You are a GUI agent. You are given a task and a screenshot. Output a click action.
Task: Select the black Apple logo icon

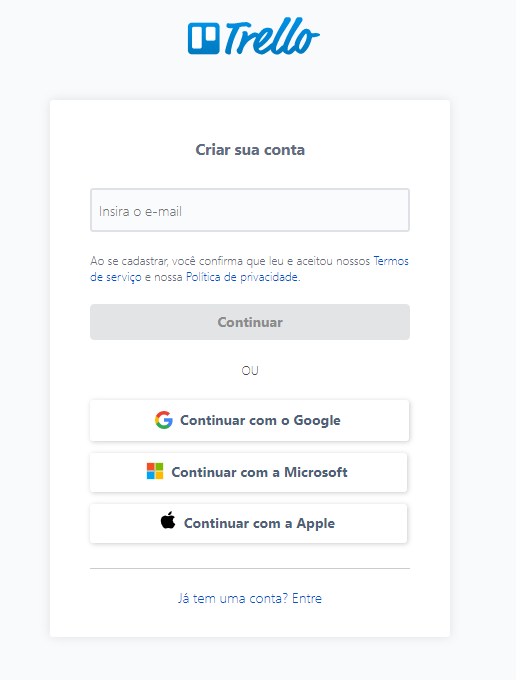168,520
